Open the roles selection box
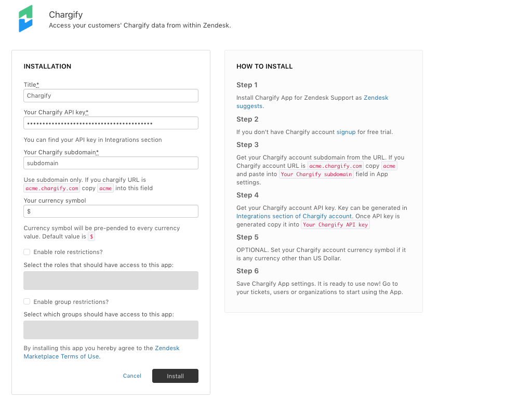532x399 pixels. tap(111, 281)
